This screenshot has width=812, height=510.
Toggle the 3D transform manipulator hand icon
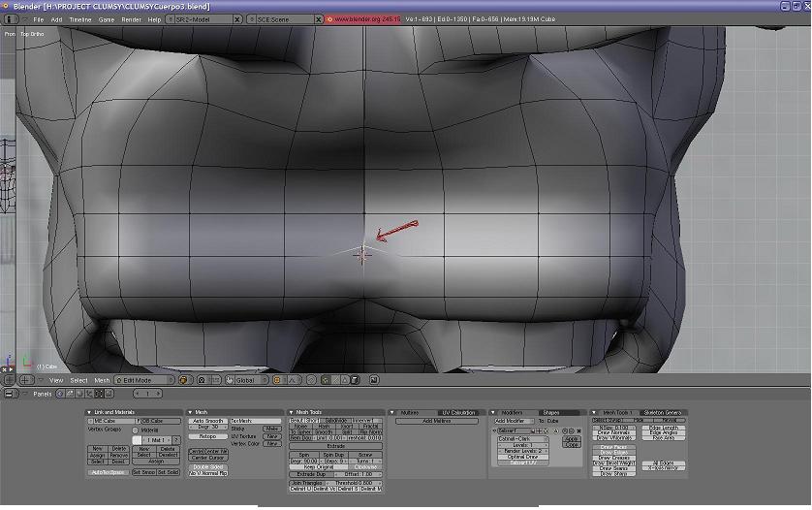(x=230, y=380)
